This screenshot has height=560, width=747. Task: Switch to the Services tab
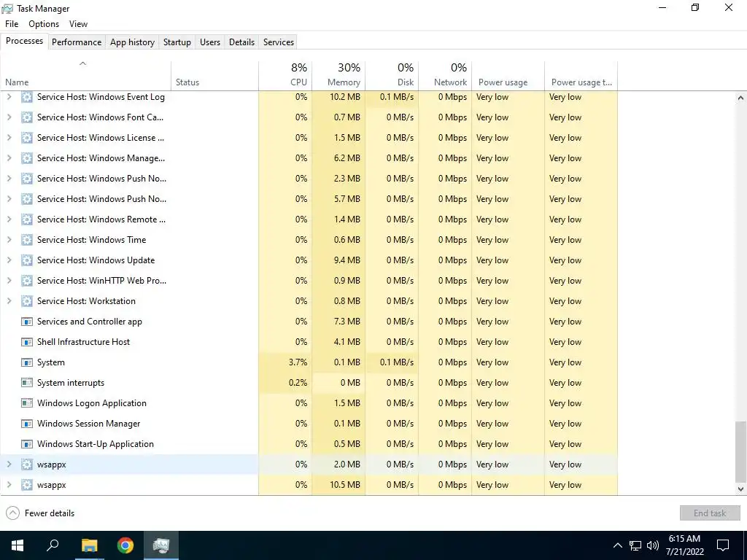(x=279, y=42)
